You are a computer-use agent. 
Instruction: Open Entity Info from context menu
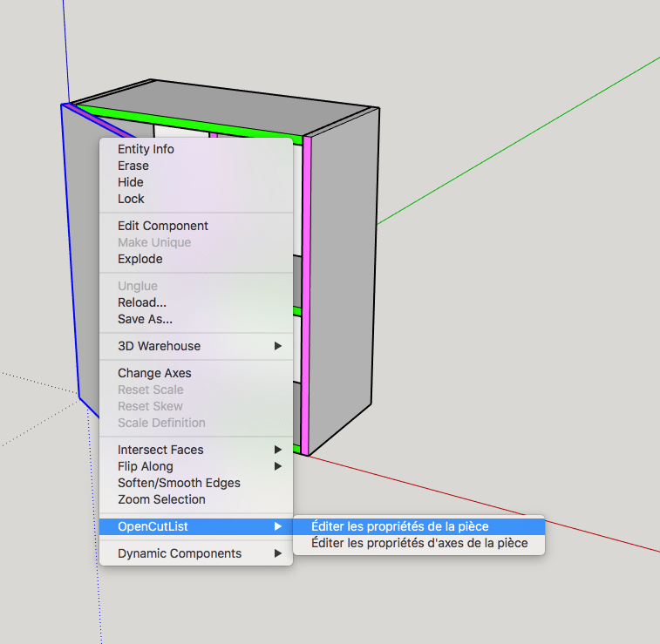pos(195,149)
